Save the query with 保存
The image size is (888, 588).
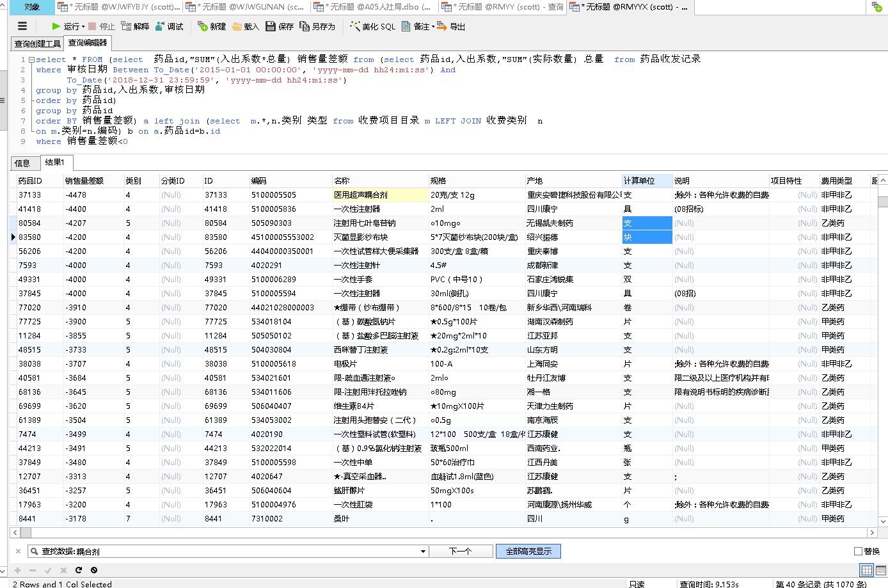(x=280, y=26)
